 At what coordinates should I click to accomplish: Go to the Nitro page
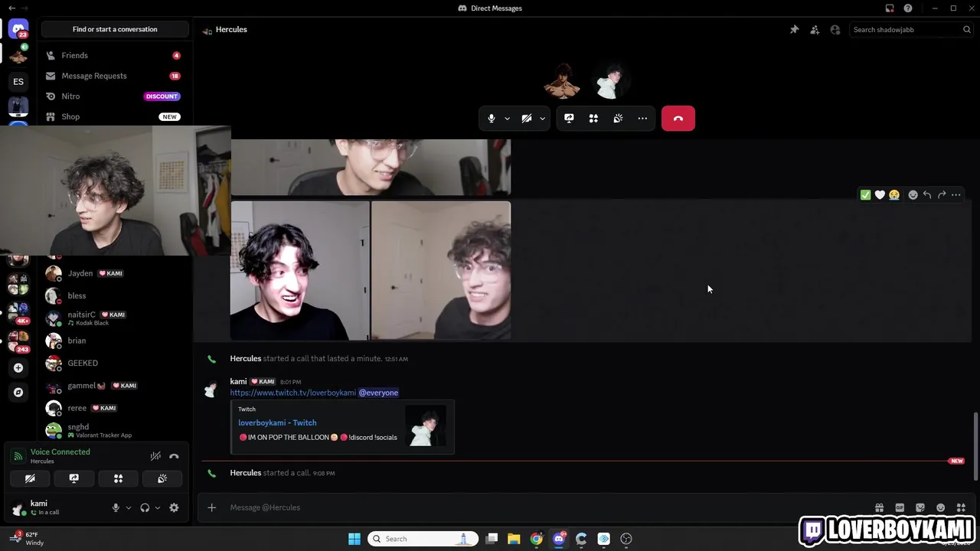[x=115, y=96]
